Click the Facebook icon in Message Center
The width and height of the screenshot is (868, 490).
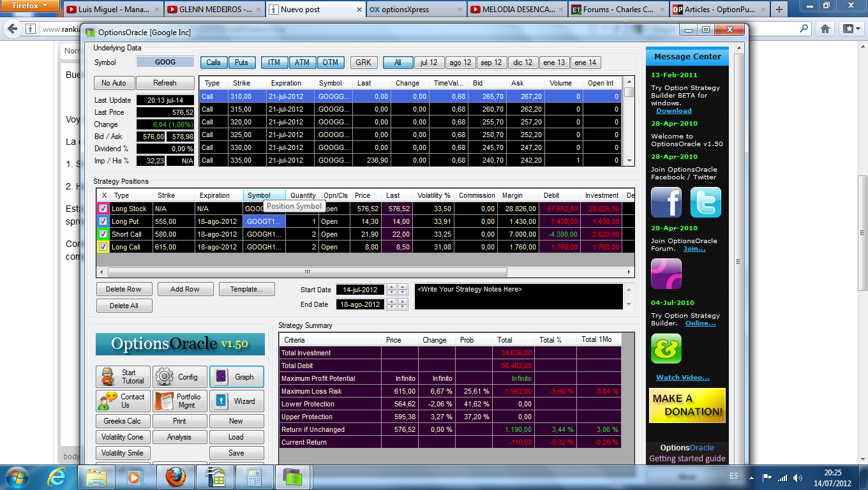click(666, 203)
